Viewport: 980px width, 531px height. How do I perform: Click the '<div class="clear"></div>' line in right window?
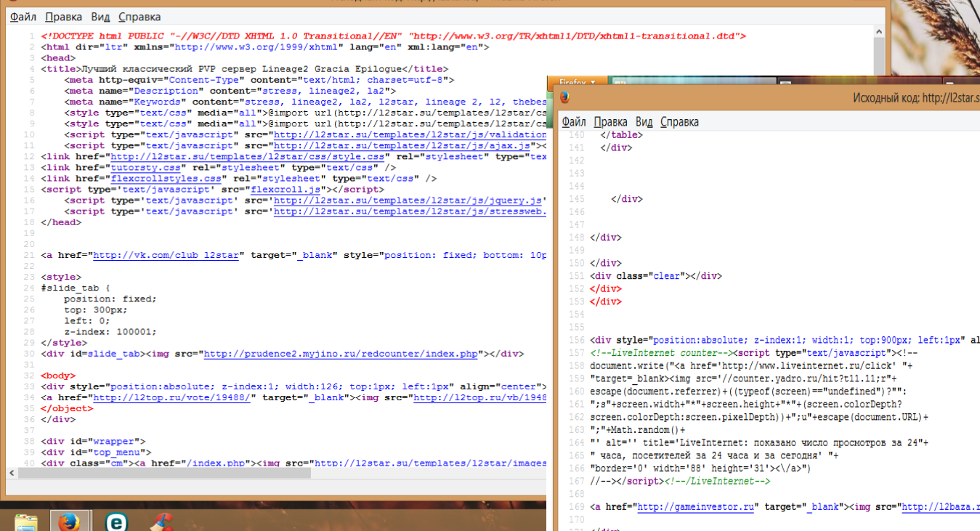(x=656, y=275)
